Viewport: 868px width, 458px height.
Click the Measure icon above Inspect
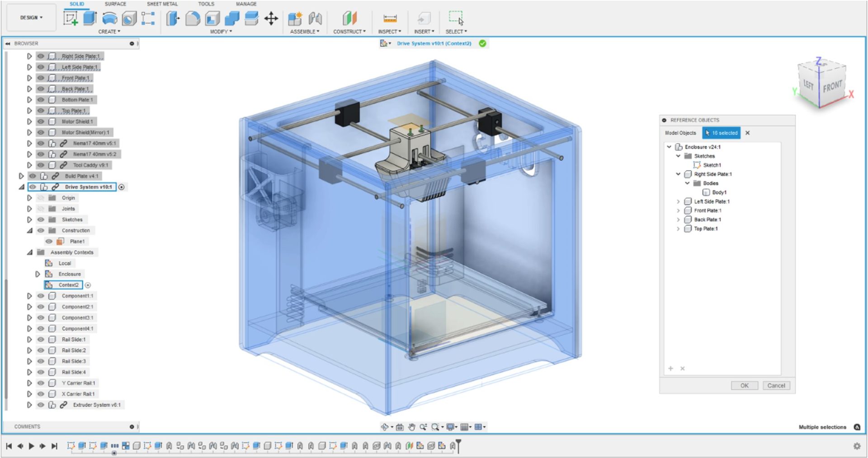390,19
